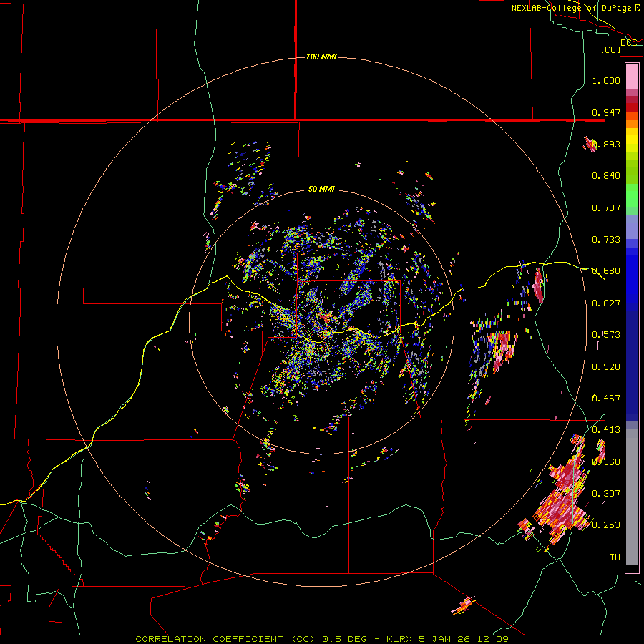This screenshot has height=644, width=644.
Task: Click the 0.680 legend value
Action: pyautogui.click(x=606, y=271)
